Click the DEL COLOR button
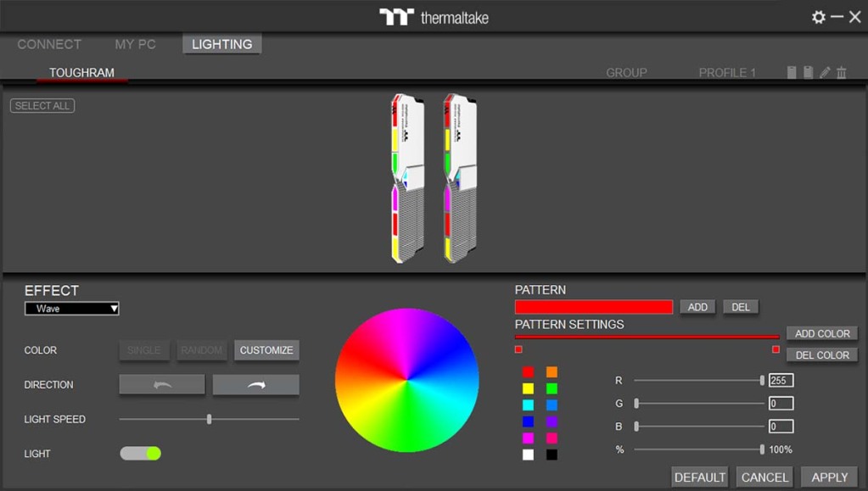 [x=822, y=355]
